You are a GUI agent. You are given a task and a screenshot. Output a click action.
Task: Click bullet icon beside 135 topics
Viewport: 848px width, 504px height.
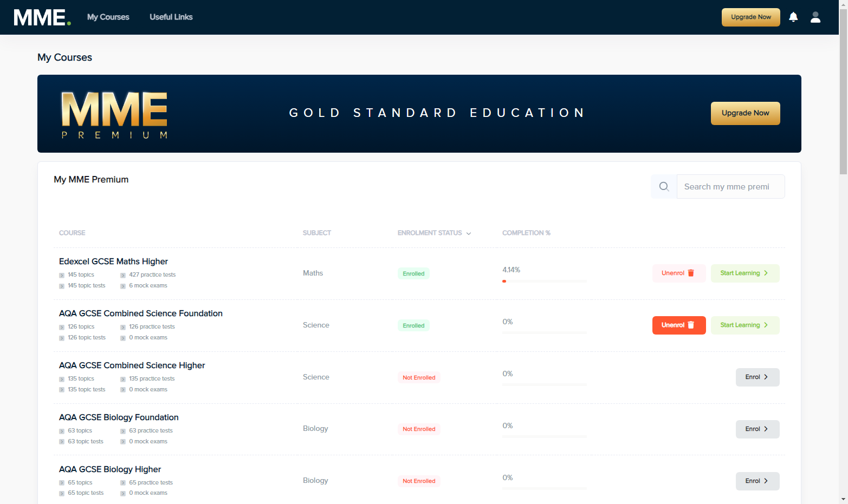[62, 379]
